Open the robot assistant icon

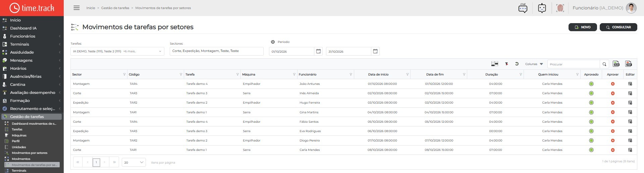(x=542, y=8)
